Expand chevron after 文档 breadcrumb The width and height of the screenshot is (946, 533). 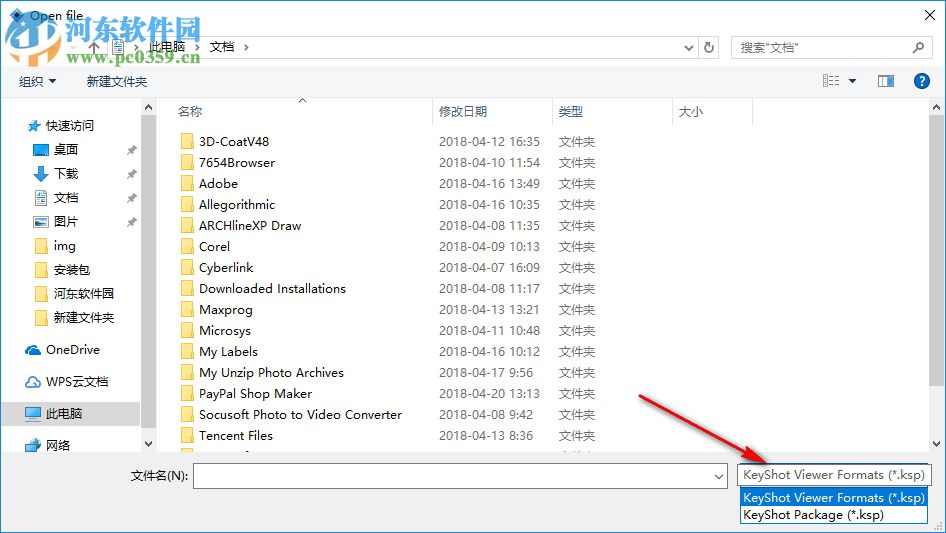tap(246, 47)
